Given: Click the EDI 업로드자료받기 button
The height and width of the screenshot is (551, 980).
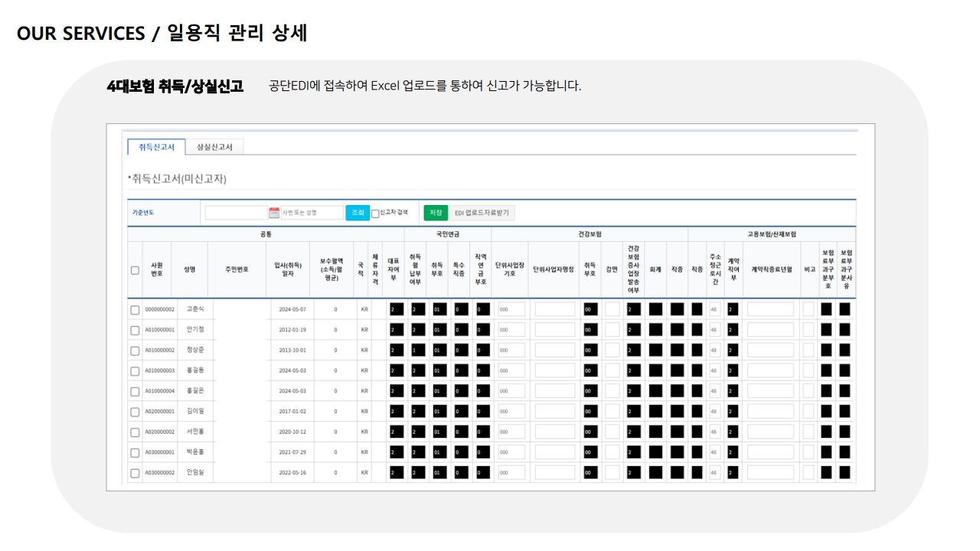Looking at the screenshot, I should pos(482,213).
